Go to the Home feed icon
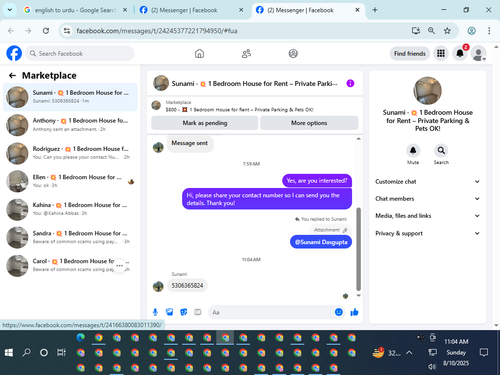This screenshot has height=375, width=500. (x=199, y=54)
